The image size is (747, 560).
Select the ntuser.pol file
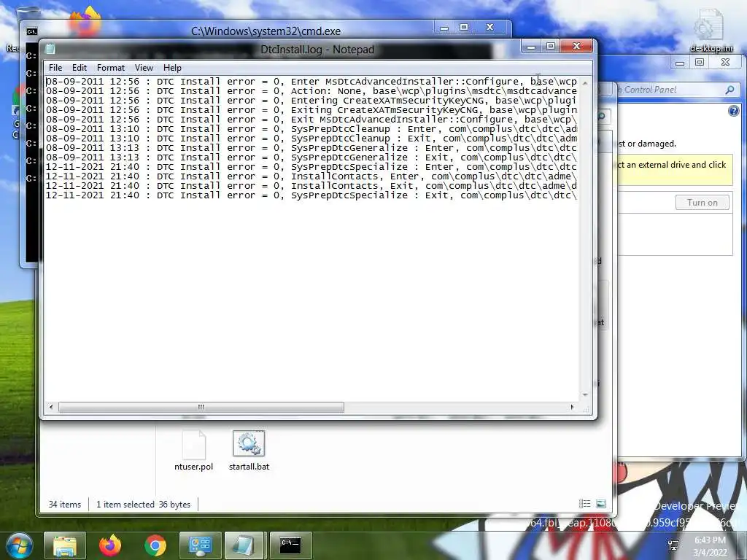coord(193,451)
